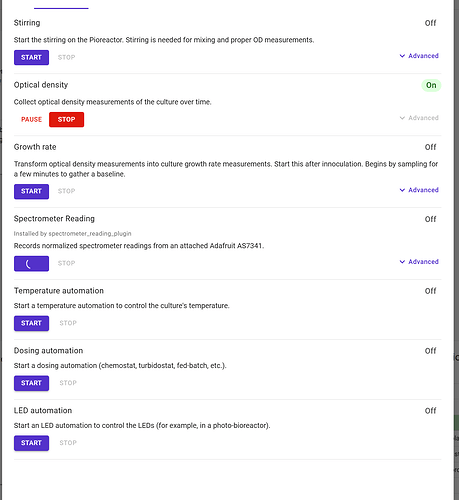Click the Optical density Advanced chevron icon
Screen dimensions: 459x500
point(402,118)
